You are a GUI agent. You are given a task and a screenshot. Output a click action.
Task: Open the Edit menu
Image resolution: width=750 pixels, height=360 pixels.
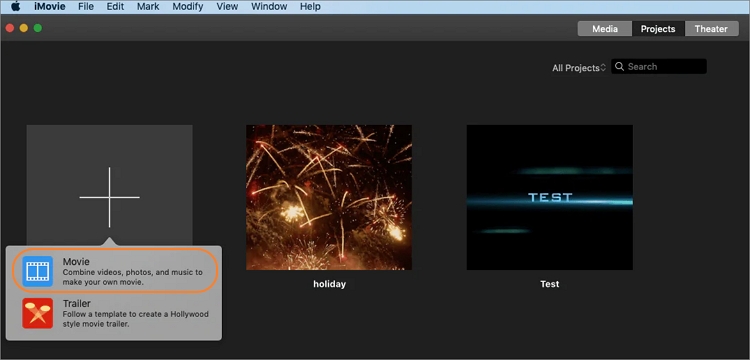point(115,7)
